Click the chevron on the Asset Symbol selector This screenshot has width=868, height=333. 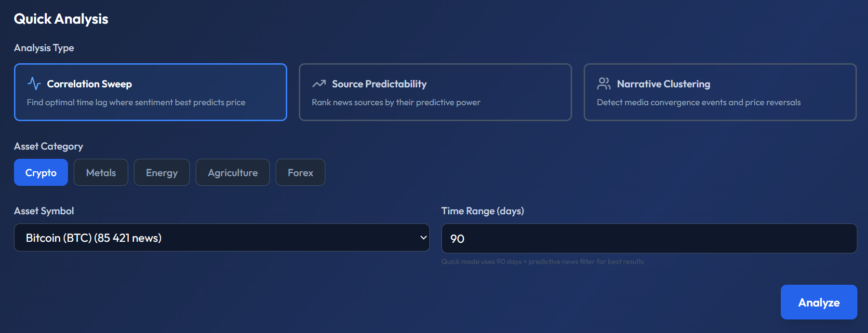click(423, 237)
